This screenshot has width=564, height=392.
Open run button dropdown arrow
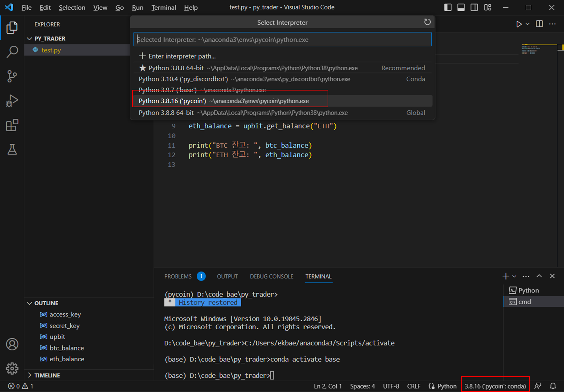click(527, 24)
